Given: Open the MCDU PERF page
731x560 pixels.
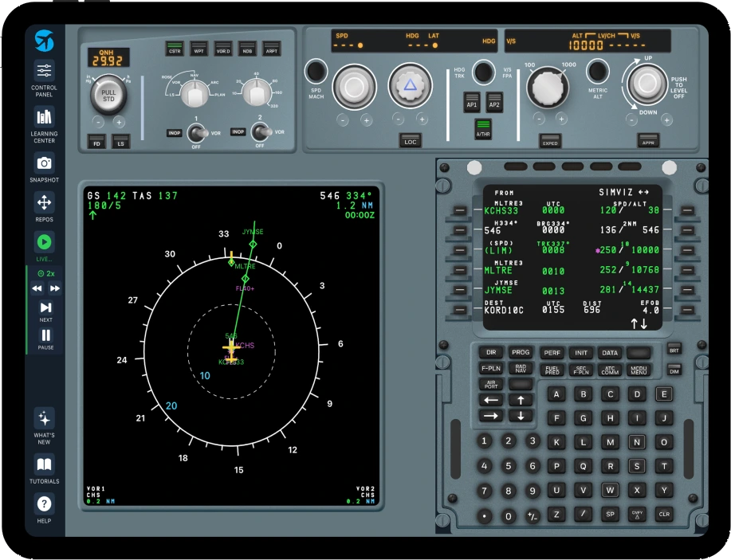Looking at the screenshot, I should 552,353.
